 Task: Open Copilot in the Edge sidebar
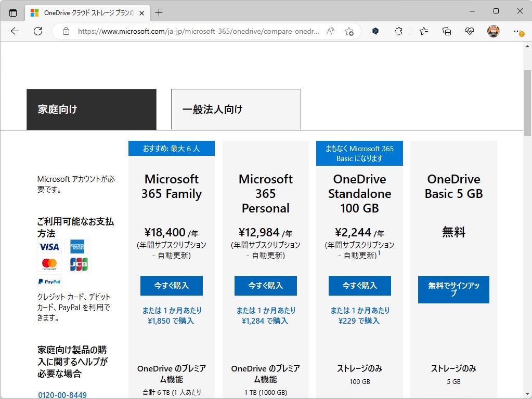(375, 31)
